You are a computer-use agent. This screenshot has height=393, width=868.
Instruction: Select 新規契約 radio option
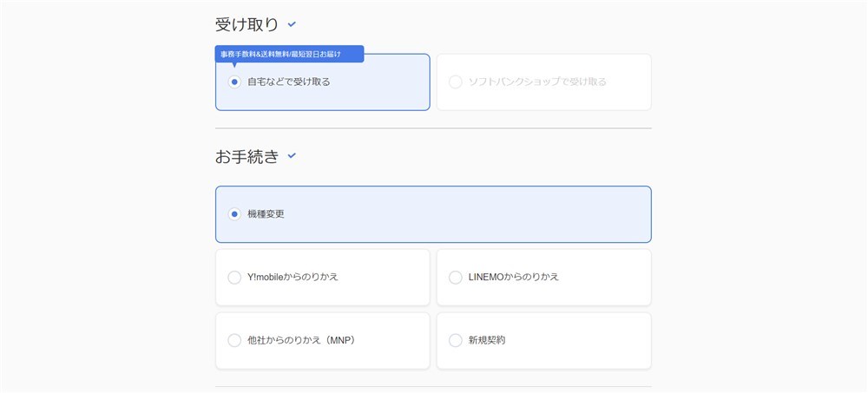coord(455,340)
